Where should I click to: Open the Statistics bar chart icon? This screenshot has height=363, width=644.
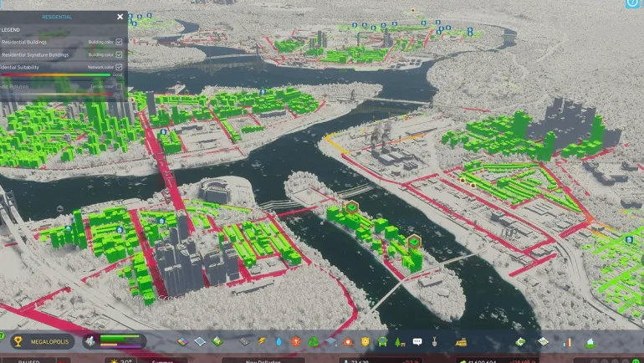567,341
